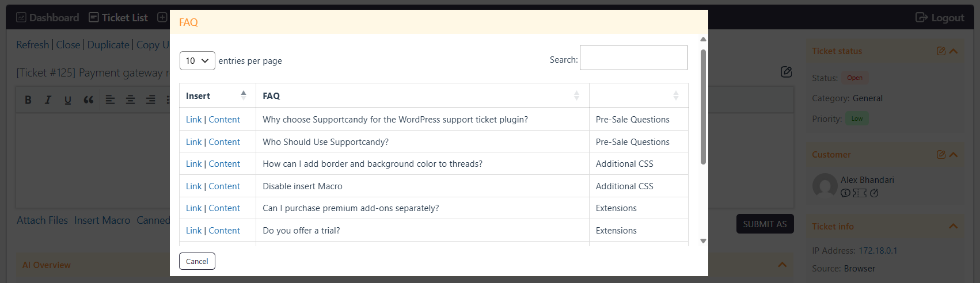Insert Content for 'Do you offer a trial?'

pyautogui.click(x=224, y=231)
